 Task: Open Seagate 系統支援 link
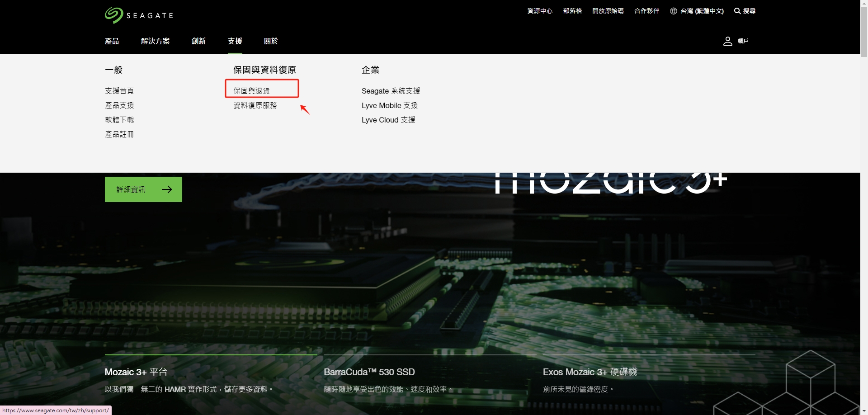[391, 91]
